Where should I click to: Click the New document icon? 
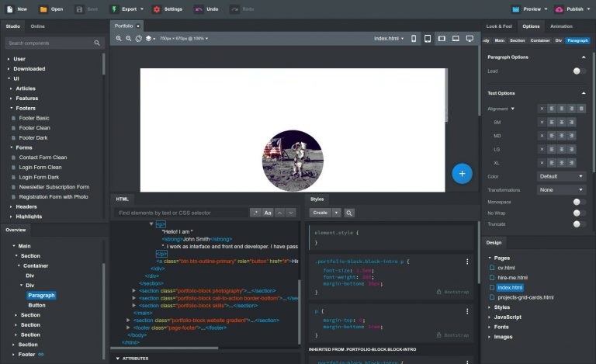pyautogui.click(x=10, y=9)
